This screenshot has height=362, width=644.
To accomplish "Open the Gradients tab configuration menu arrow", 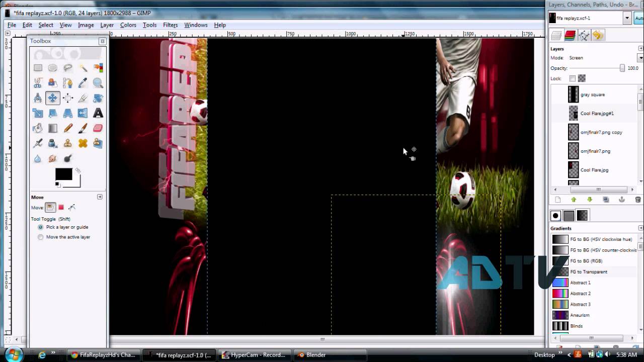I will [641, 228].
